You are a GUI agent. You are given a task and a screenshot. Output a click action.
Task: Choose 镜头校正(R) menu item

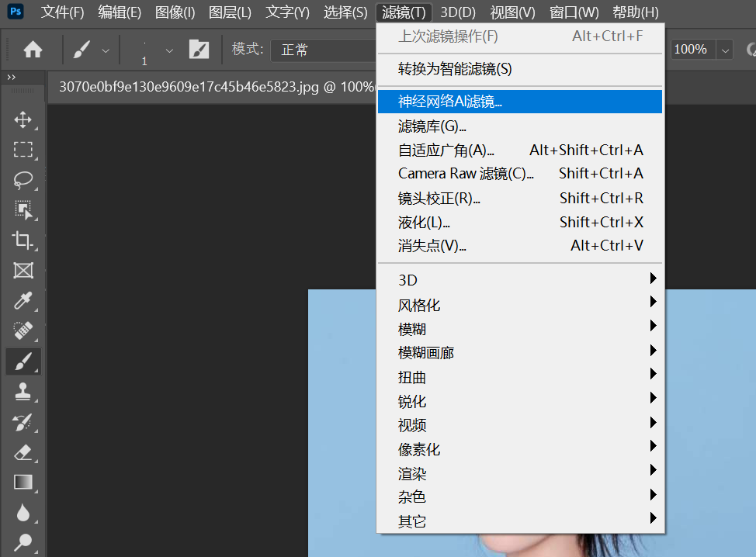coord(520,198)
